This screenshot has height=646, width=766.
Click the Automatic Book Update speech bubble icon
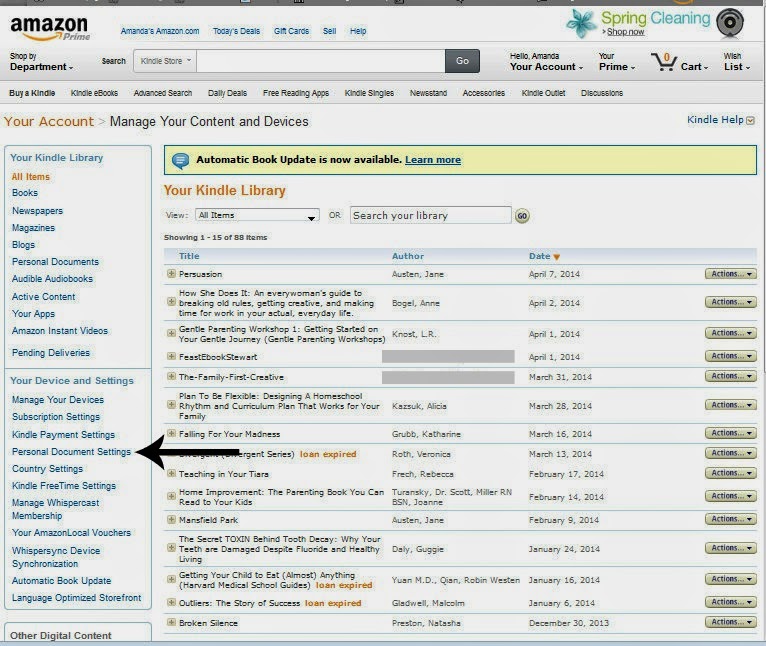[181, 160]
